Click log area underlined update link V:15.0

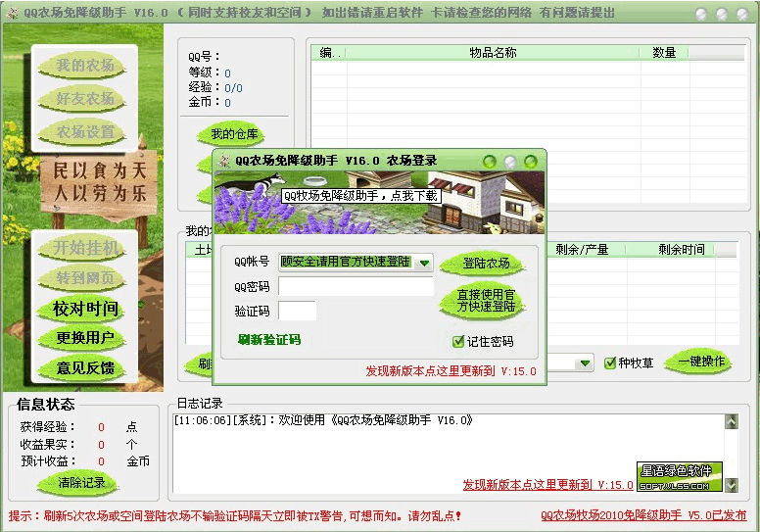(x=547, y=484)
